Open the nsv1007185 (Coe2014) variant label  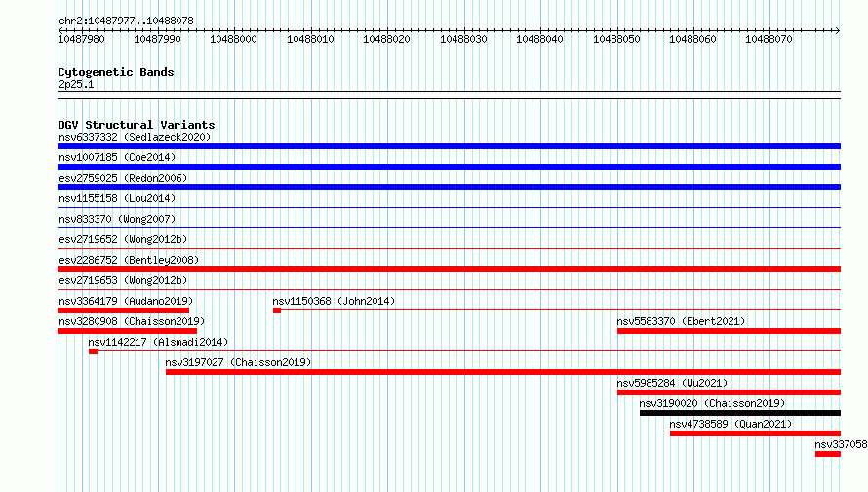(117, 157)
